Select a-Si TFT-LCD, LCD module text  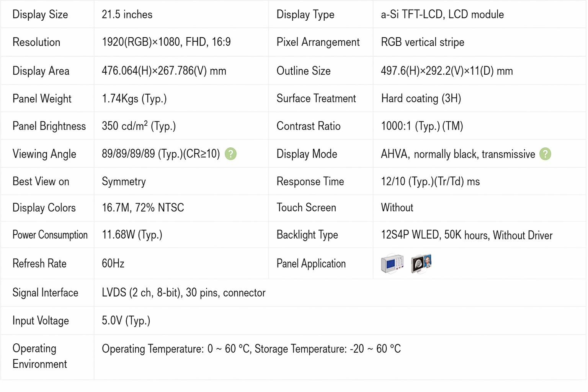click(x=442, y=15)
